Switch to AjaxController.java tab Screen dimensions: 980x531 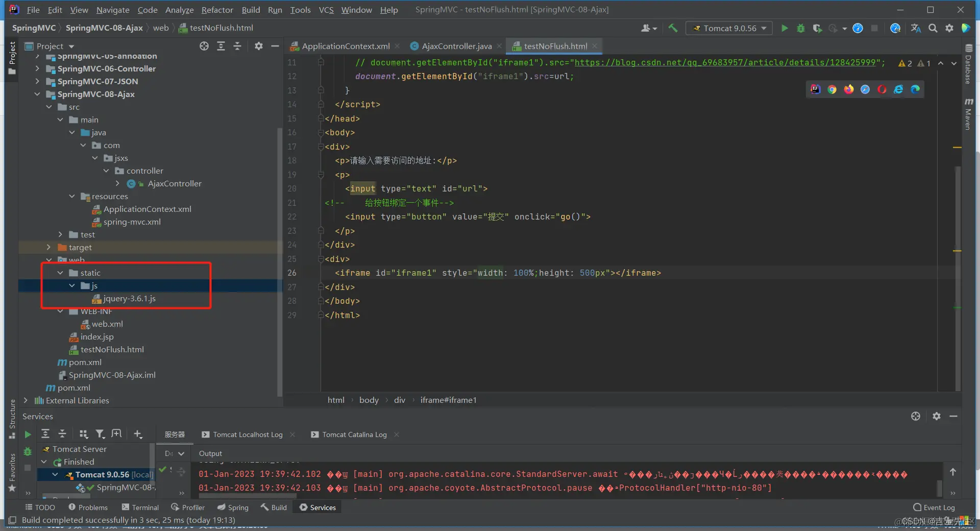[x=456, y=46]
